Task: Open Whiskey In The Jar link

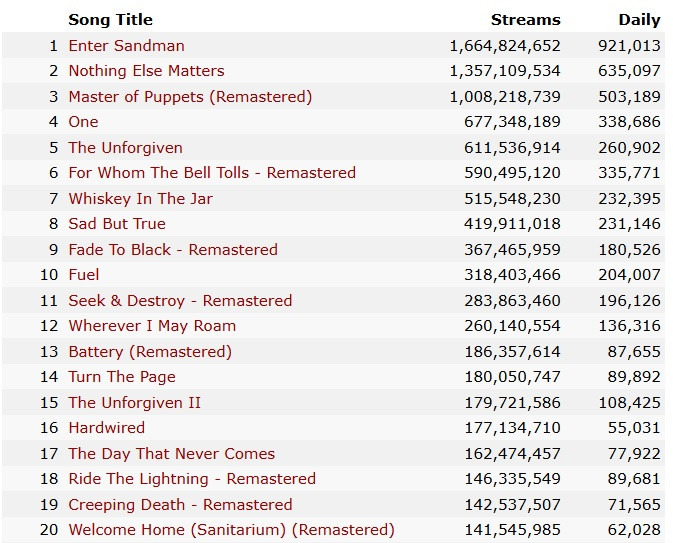Action: tap(140, 198)
